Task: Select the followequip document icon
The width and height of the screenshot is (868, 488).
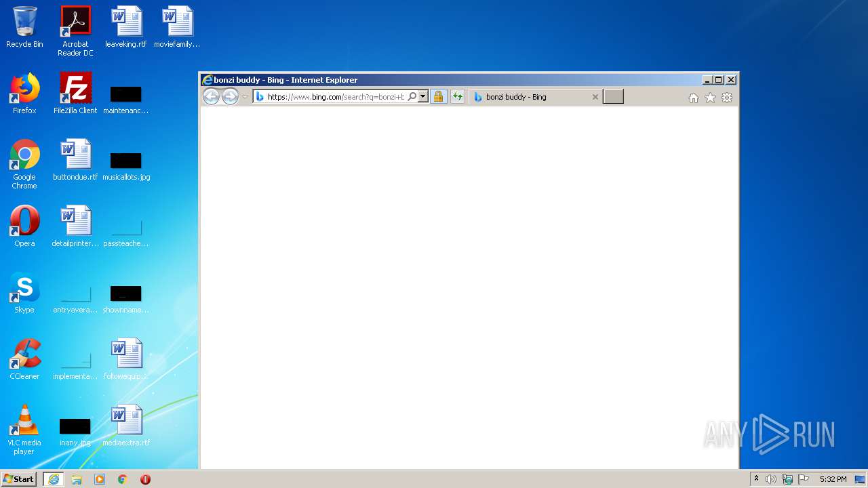Action: click(126, 359)
